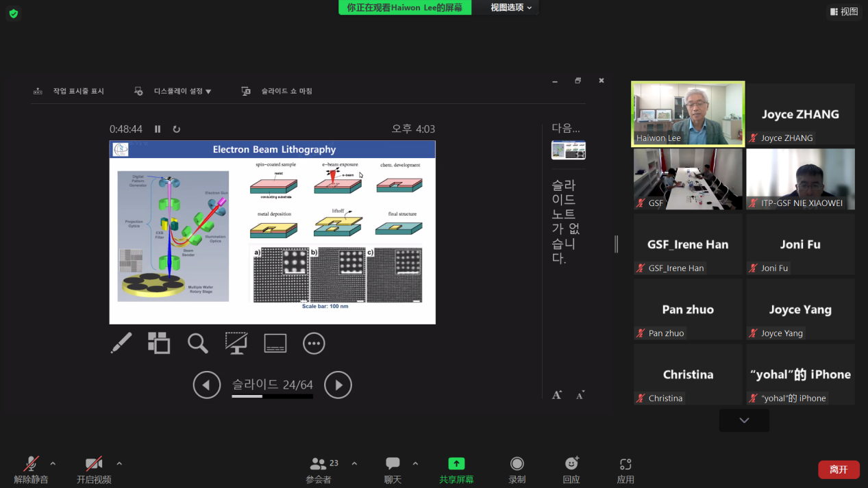Toggle subtitles icon in presenter view
Viewport: 868px width, 488px height.
[275, 343]
